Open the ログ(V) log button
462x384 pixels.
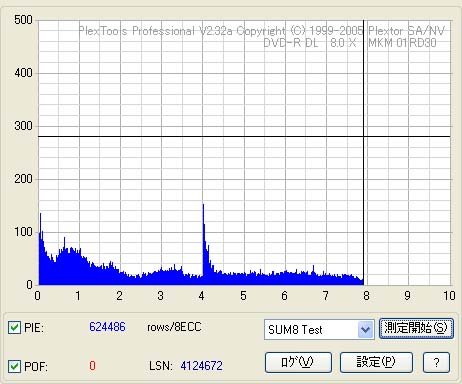pos(298,362)
